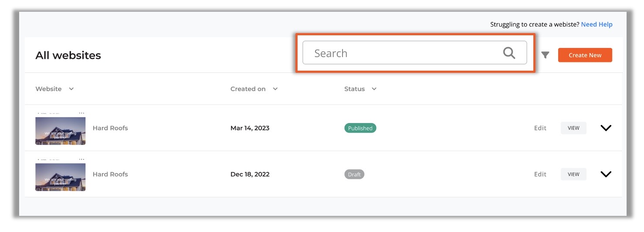Open the draft Hard Roofs thumbnail
The height and width of the screenshot is (232, 644).
(x=61, y=176)
